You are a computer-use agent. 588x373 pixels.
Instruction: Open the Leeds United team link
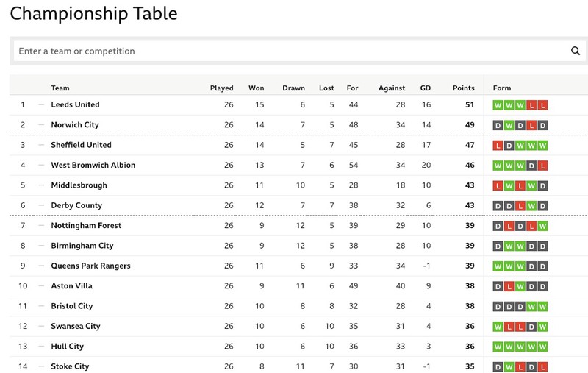pos(75,104)
